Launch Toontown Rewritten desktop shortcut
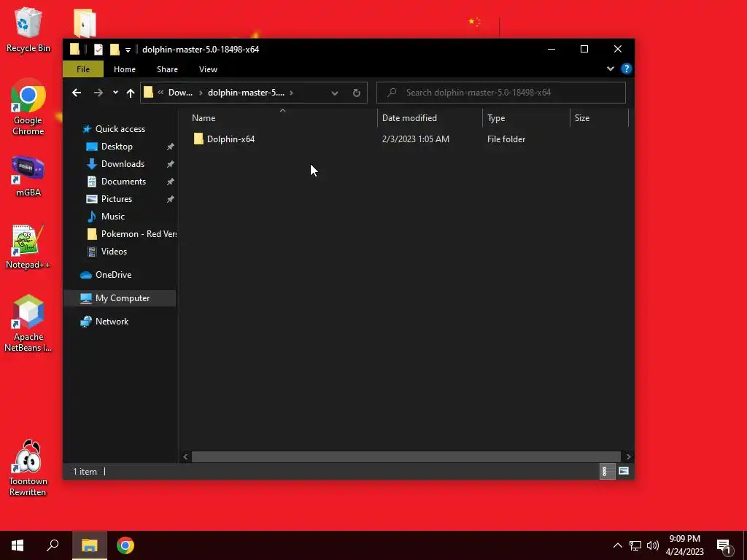747x560 pixels. click(x=28, y=468)
